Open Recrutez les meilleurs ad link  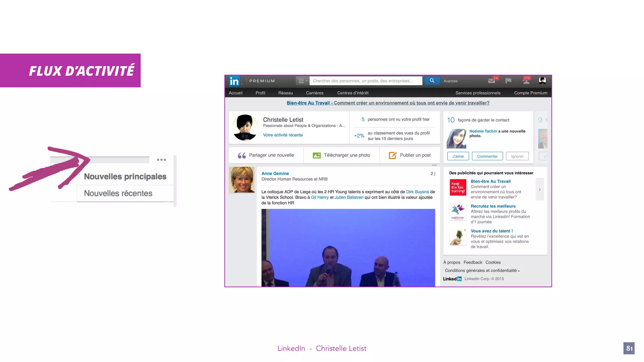coord(493,206)
